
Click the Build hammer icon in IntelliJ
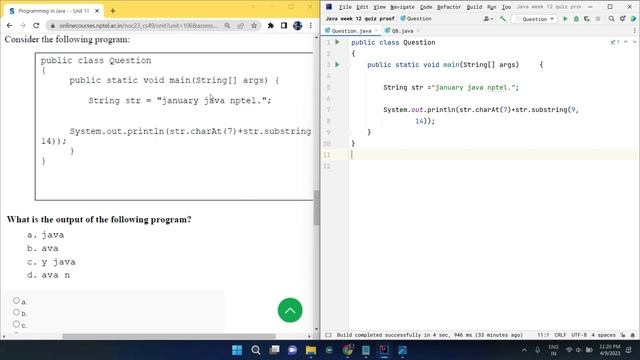coord(503,19)
